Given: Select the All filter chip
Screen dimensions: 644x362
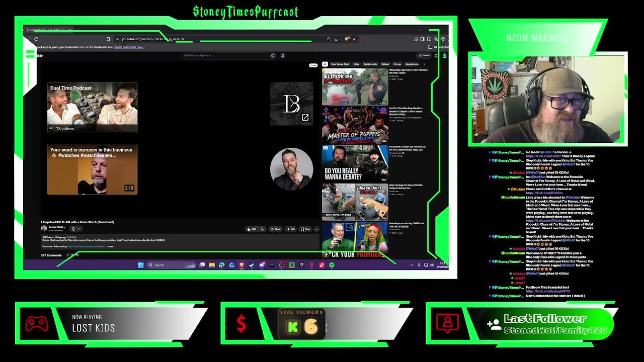Looking at the screenshot, I should pos(325,64).
